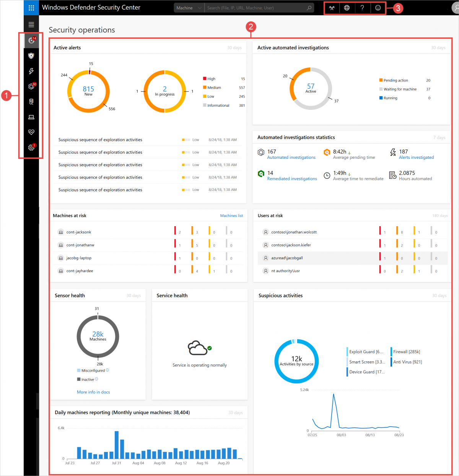Click the feedback smiley icon
The width and height of the screenshot is (459, 476).
378,8
